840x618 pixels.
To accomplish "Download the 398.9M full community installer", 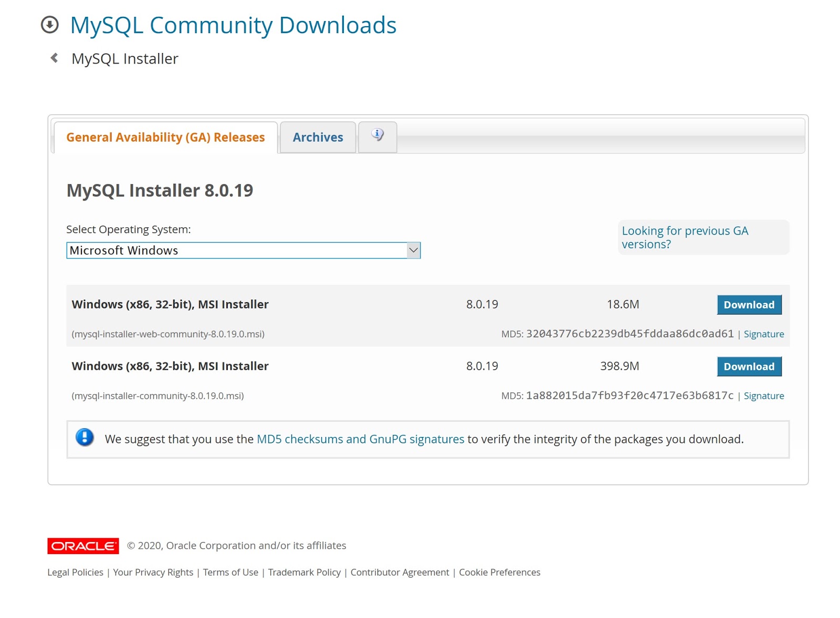I will click(749, 366).
